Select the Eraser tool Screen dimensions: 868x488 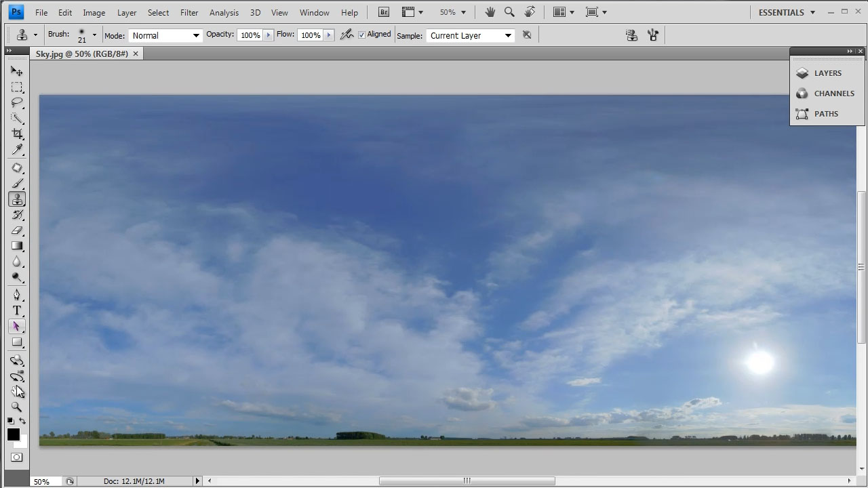tap(17, 230)
